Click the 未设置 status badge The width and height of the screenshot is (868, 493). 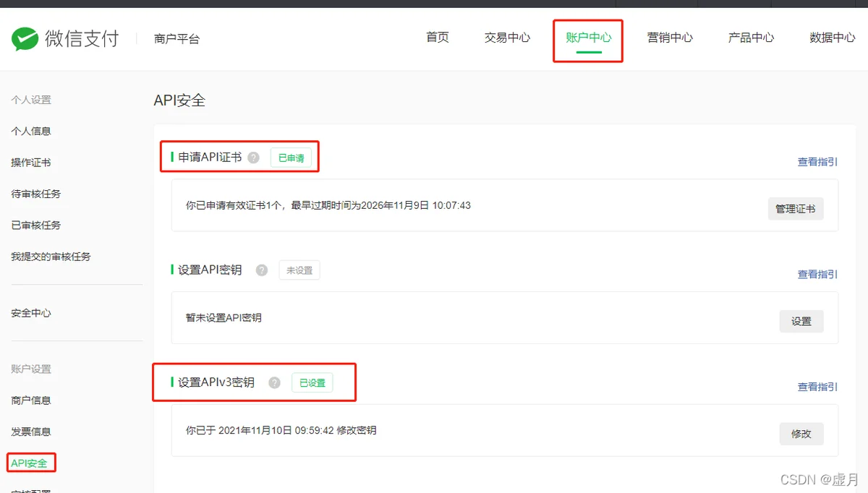click(x=299, y=270)
